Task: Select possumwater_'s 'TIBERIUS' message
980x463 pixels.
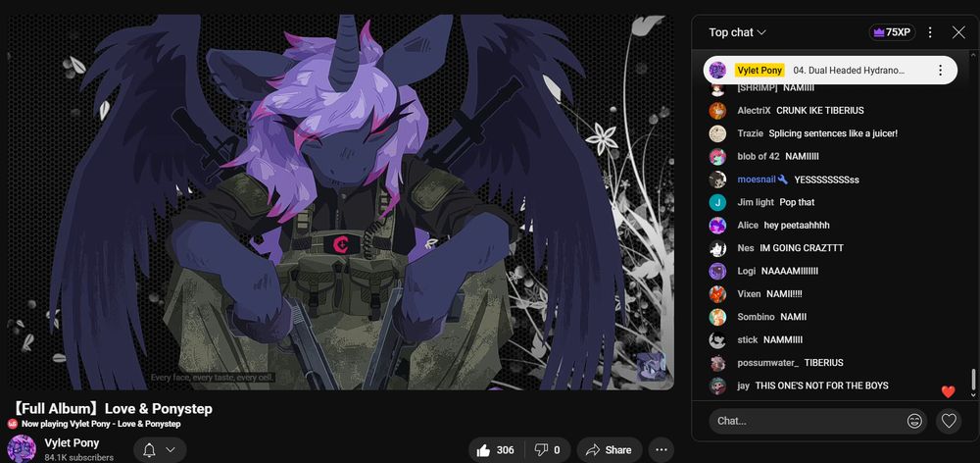Action: (x=824, y=363)
